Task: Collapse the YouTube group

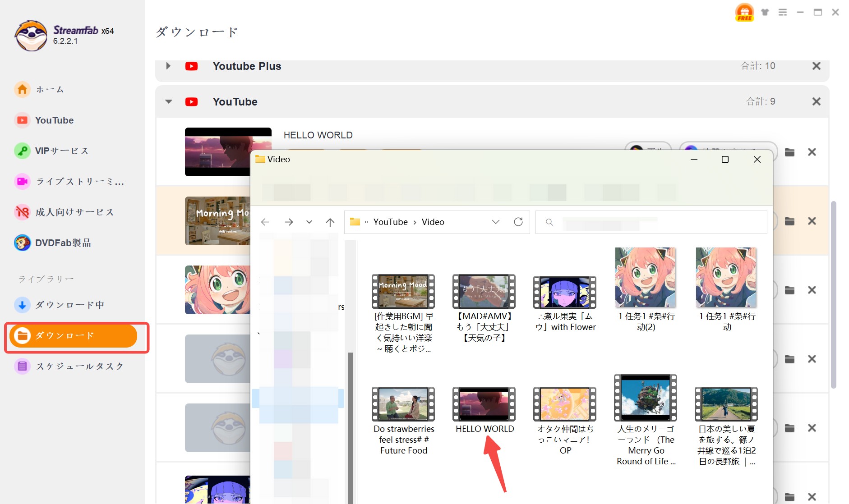Action: (x=169, y=102)
